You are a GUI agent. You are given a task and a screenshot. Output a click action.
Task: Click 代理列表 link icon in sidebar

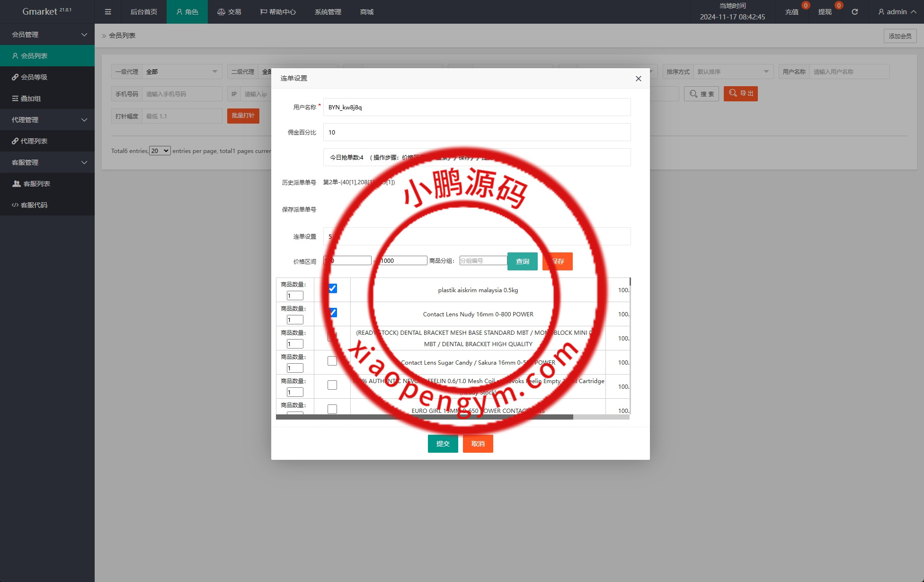(x=15, y=141)
